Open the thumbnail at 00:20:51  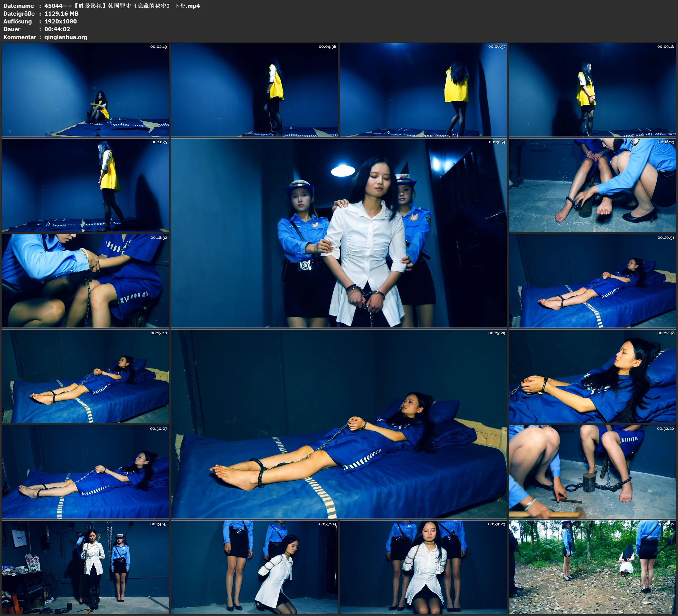(593, 280)
